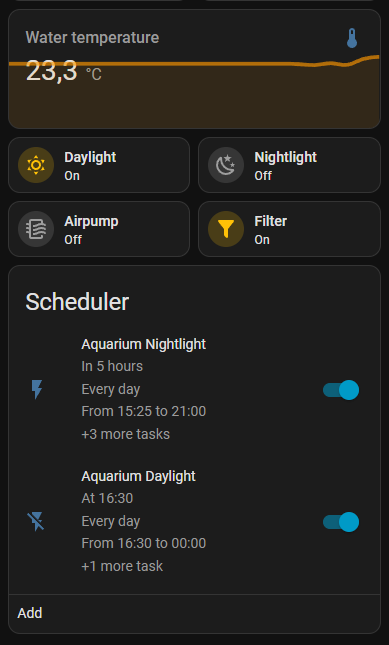Click the crossed-out bolt icon for Aquarium Daylight

coord(36,522)
